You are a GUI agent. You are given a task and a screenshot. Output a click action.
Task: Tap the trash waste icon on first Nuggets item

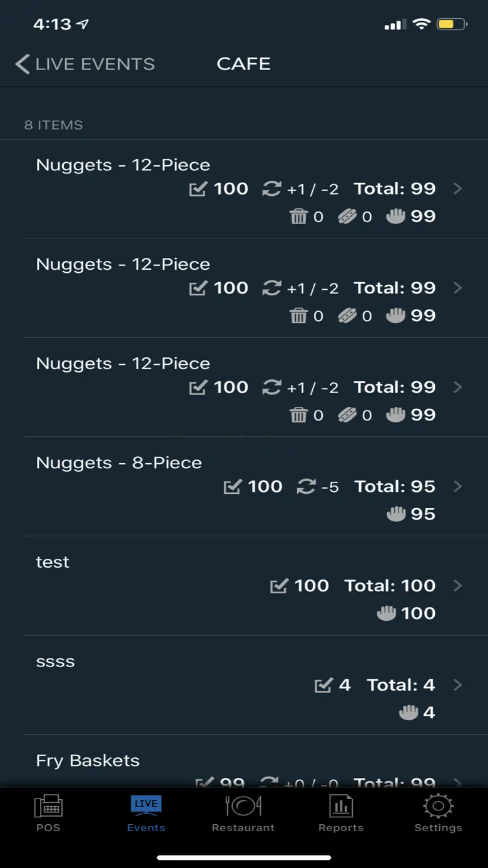click(x=299, y=217)
